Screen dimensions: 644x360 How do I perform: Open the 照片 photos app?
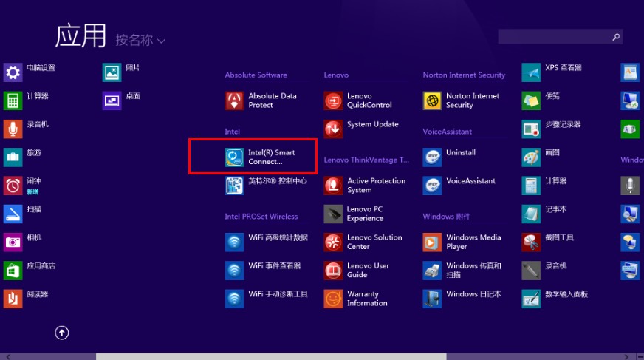(112, 72)
